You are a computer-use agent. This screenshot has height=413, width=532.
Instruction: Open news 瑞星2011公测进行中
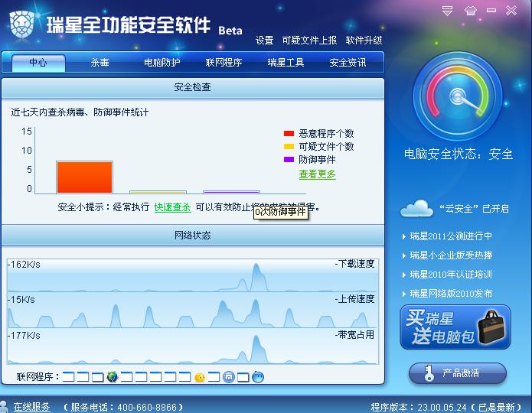451,236
